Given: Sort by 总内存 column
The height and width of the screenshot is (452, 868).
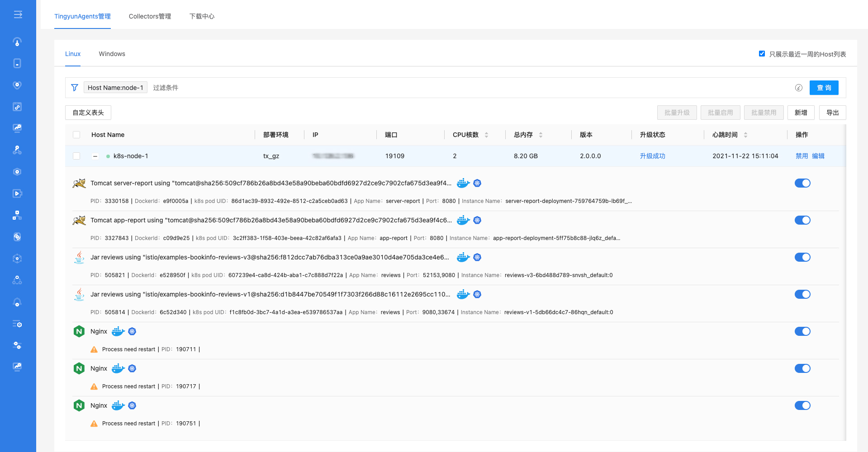Looking at the screenshot, I should [541, 135].
